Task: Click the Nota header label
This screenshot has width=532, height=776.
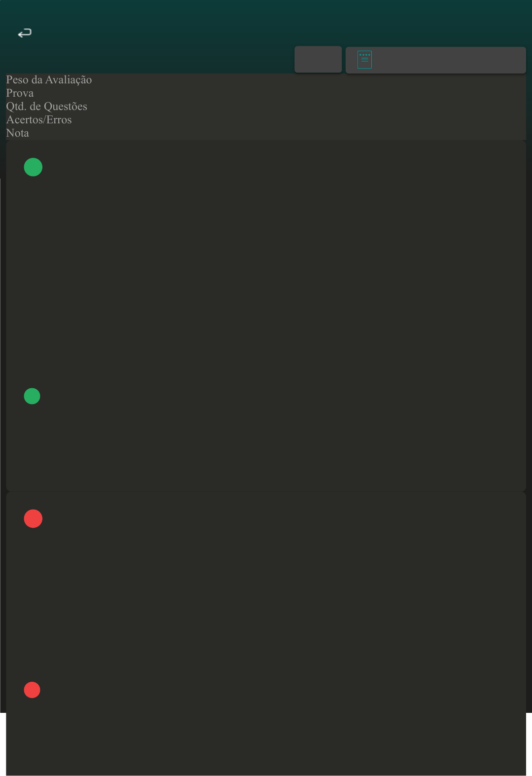Action: pyautogui.click(x=17, y=133)
